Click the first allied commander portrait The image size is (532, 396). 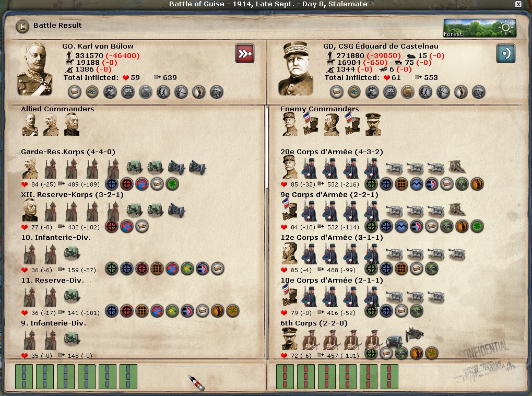point(30,125)
